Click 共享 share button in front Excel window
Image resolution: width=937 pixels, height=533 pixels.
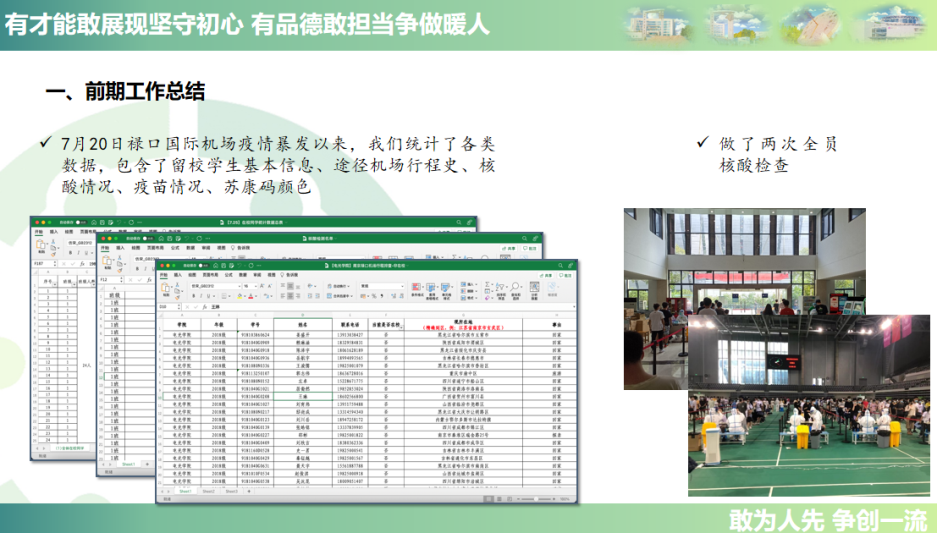(546, 275)
